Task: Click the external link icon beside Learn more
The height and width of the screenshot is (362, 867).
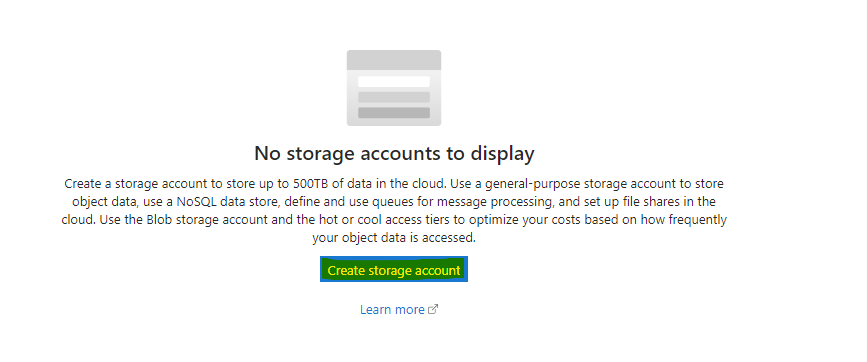Action: click(434, 309)
